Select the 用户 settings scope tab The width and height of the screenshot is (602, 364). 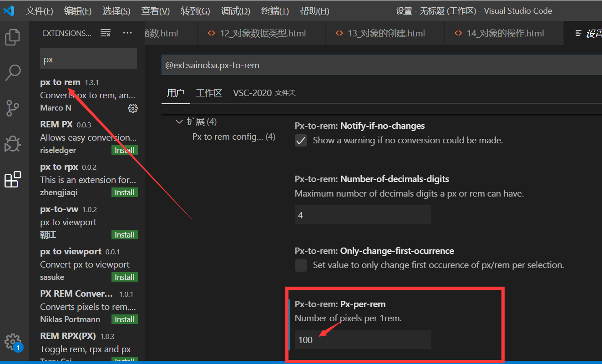(x=176, y=93)
